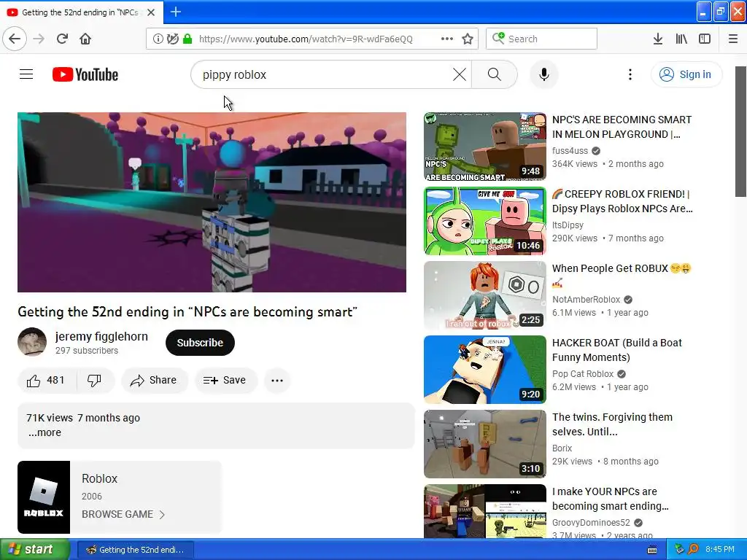Screen dimensions: 747x560
Task: Close the 'Getting the 52nd ending' tab
Action: [151, 12]
